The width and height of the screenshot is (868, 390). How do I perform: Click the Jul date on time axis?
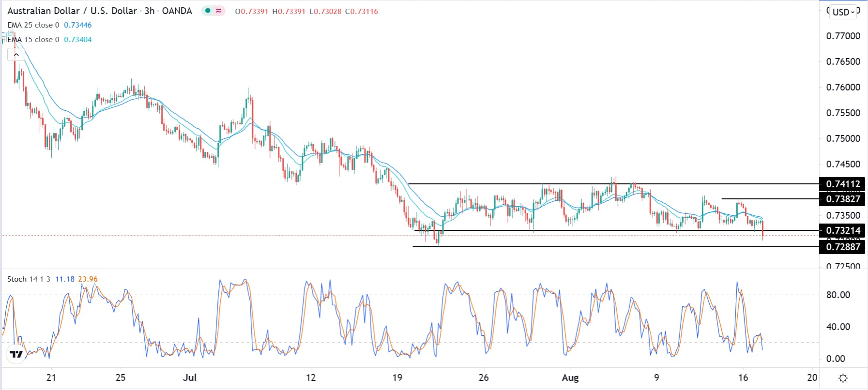pyautogui.click(x=190, y=377)
